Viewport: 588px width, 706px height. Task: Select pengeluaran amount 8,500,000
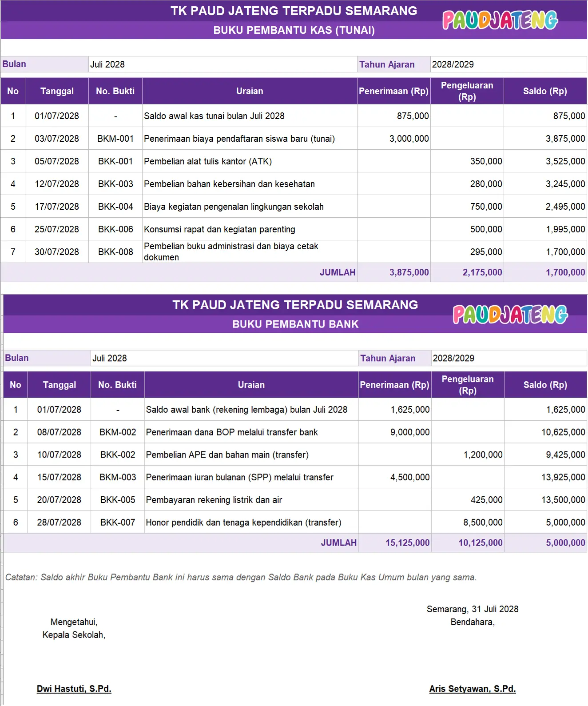[468, 523]
